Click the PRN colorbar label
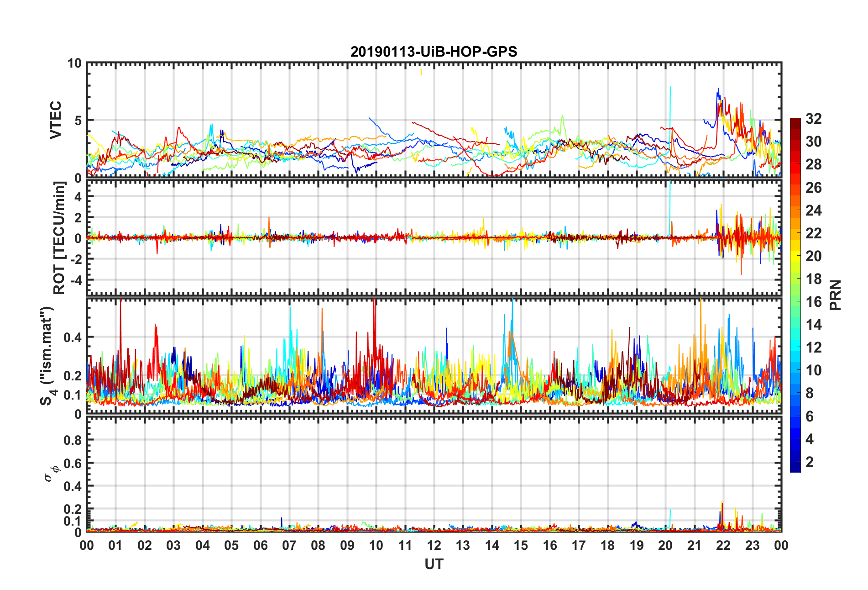The image size is (868, 590). point(835,295)
